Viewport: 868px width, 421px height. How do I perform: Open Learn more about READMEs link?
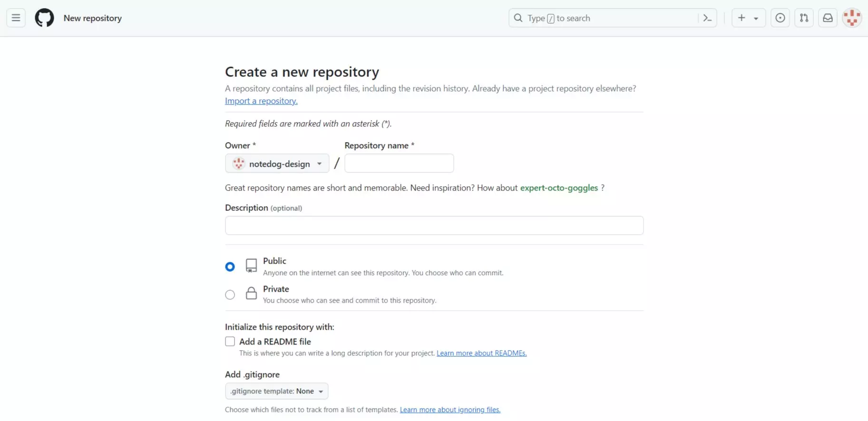(x=481, y=353)
